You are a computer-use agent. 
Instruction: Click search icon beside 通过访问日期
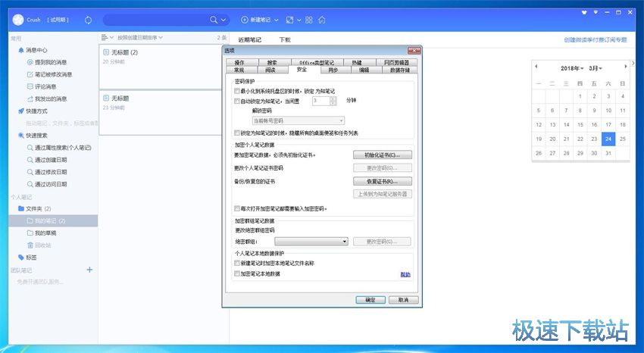30,184
